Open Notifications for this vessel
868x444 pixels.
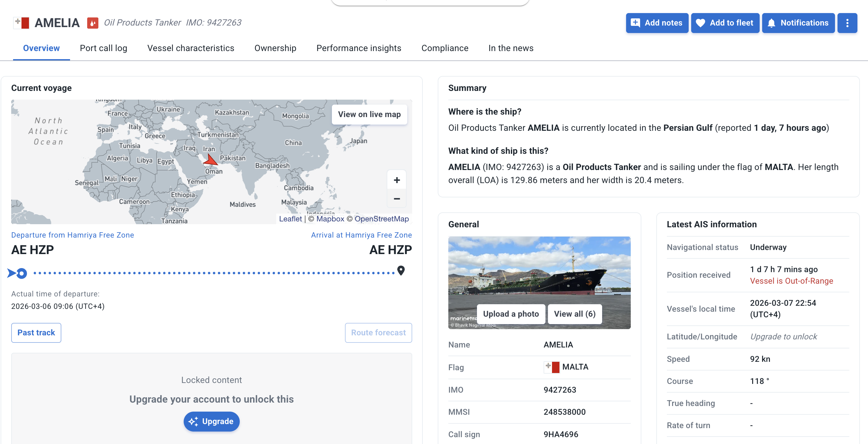(798, 23)
